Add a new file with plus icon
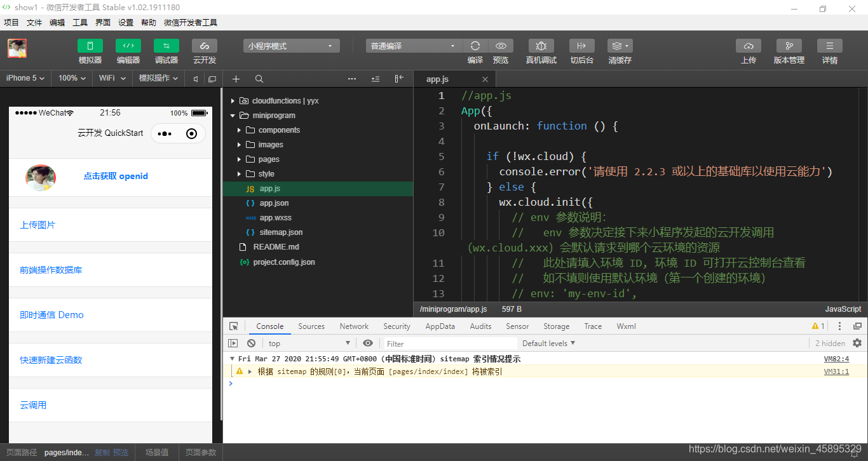The image size is (868, 461). click(x=236, y=79)
